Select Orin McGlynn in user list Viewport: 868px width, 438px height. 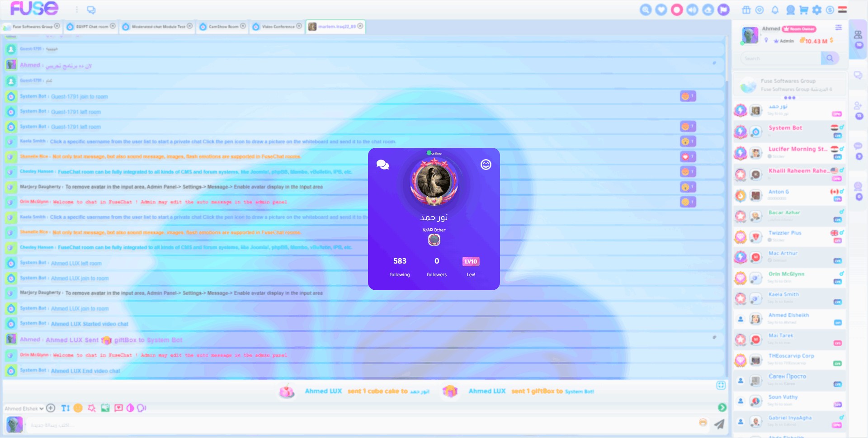pos(789,277)
